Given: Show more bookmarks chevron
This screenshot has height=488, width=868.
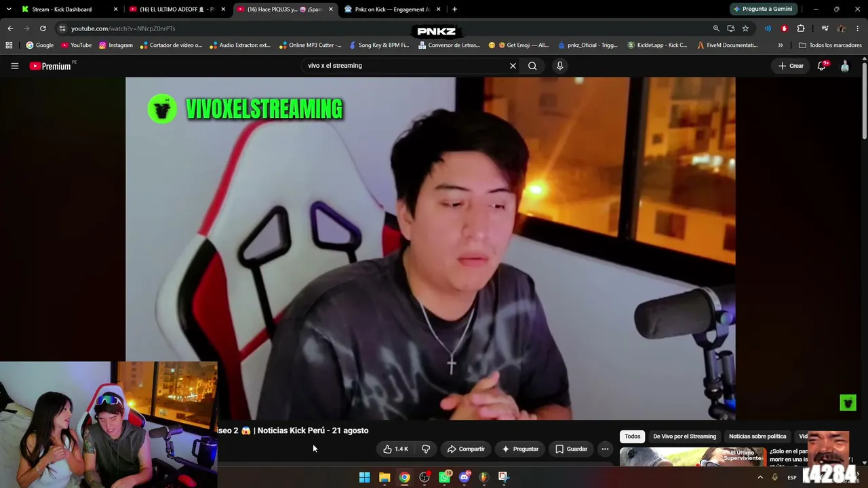Looking at the screenshot, I should tap(781, 45).
